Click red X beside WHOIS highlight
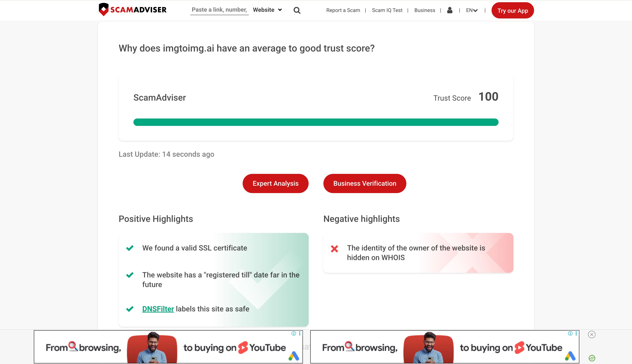The width and height of the screenshot is (632, 364). [334, 249]
